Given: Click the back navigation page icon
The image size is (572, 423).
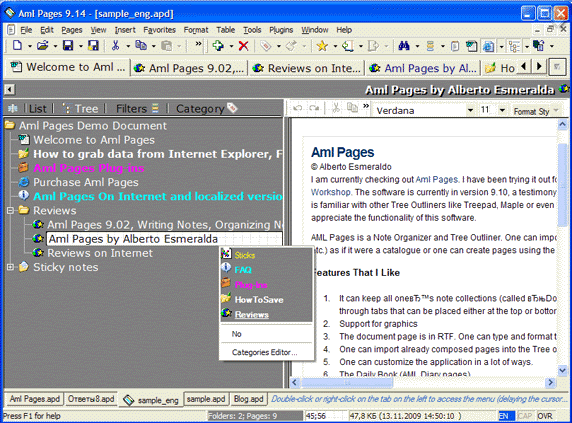Looking at the screenshot, I should pos(348,46).
